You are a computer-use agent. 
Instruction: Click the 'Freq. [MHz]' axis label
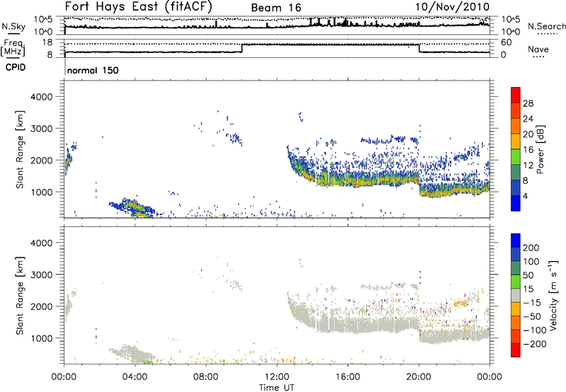point(13,48)
